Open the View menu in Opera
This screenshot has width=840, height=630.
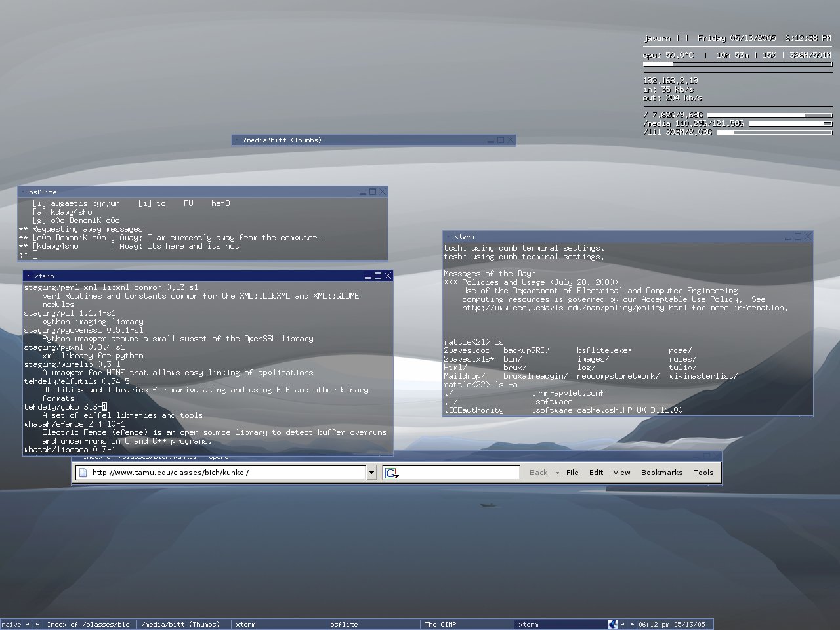(x=621, y=472)
